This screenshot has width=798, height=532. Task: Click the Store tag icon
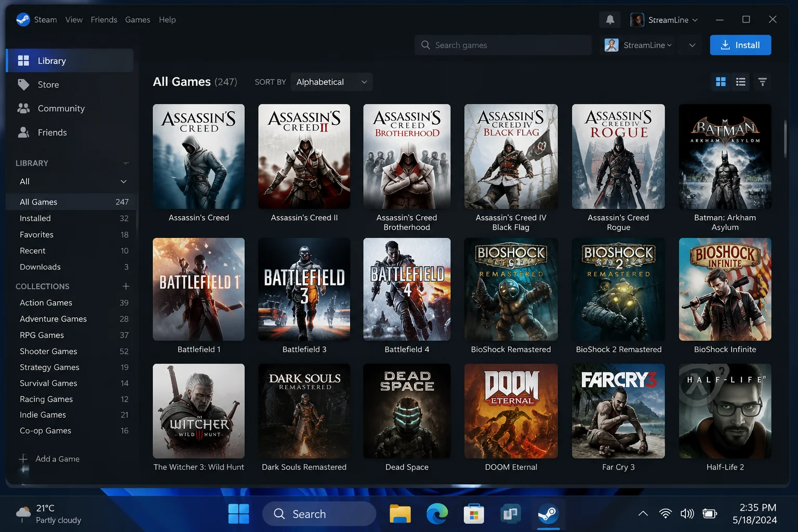point(23,84)
